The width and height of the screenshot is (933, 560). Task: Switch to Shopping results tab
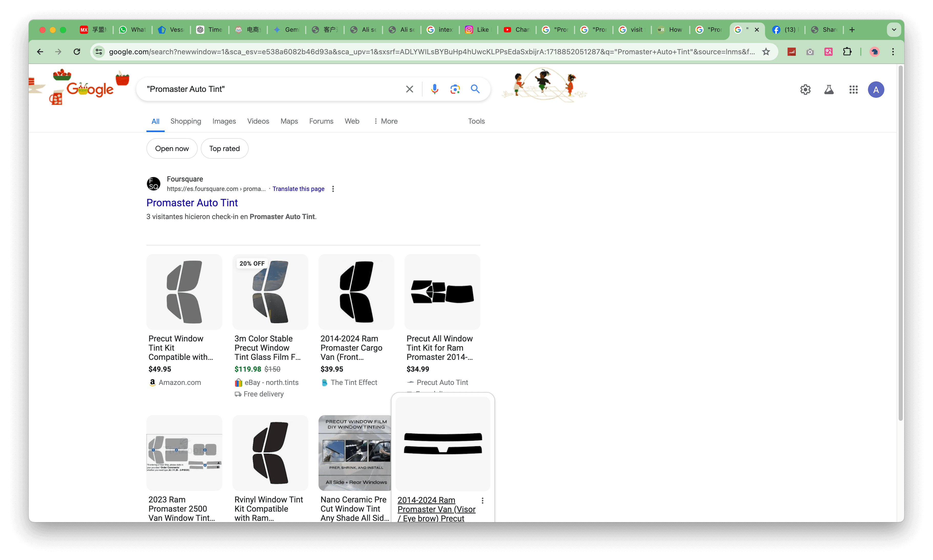point(186,121)
